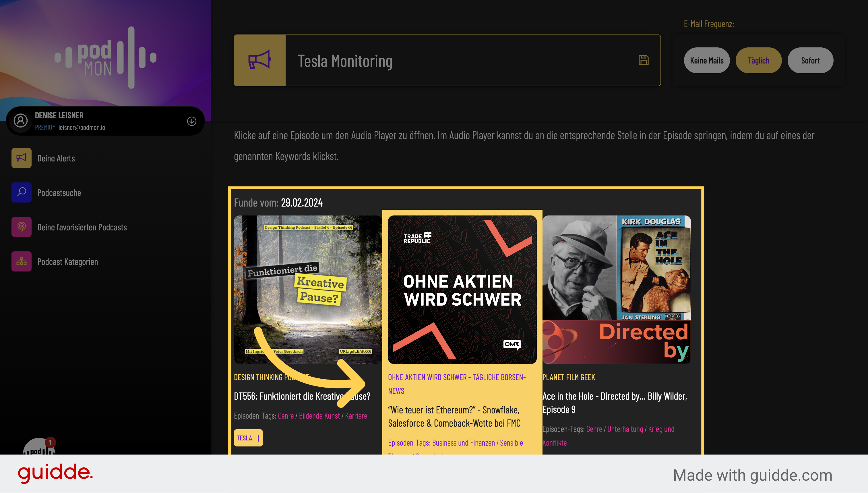Click the Bildende Kunst episode tag
The height and width of the screenshot is (493, 868).
point(319,416)
